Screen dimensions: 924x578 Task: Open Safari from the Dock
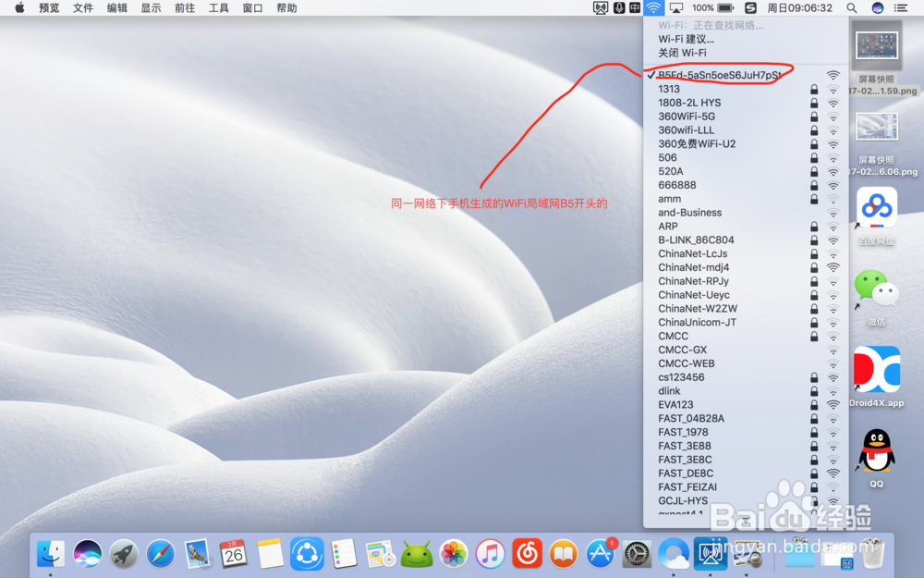(161, 555)
